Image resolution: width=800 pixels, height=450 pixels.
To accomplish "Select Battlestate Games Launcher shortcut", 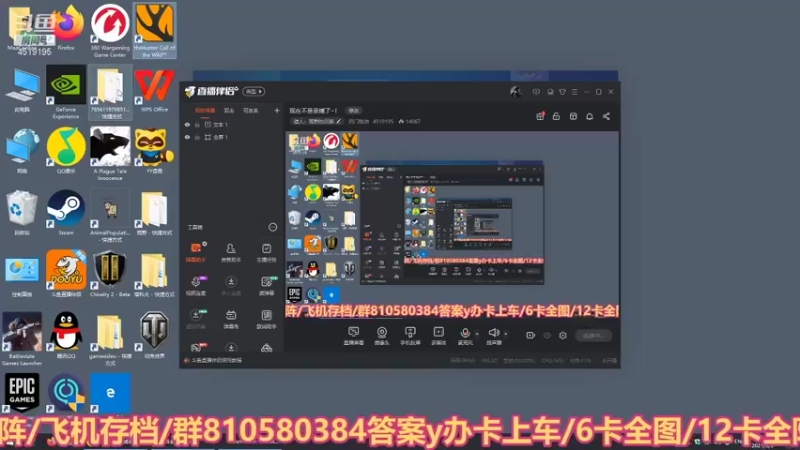I will [x=21, y=339].
